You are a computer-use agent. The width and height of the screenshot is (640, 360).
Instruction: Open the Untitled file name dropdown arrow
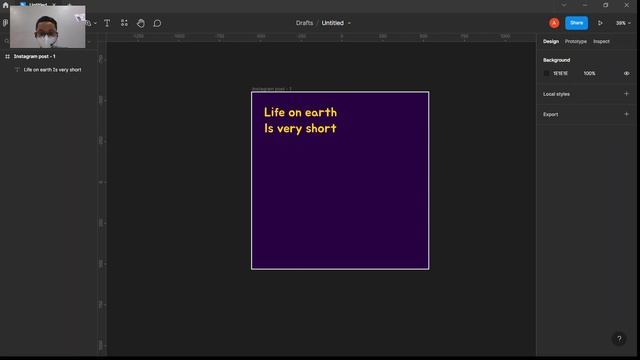(x=349, y=23)
